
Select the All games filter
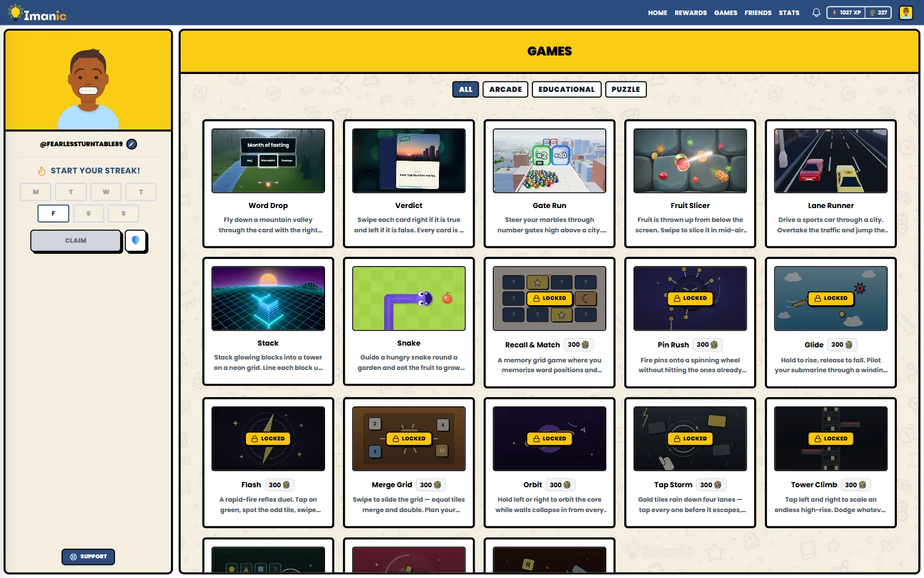point(465,90)
